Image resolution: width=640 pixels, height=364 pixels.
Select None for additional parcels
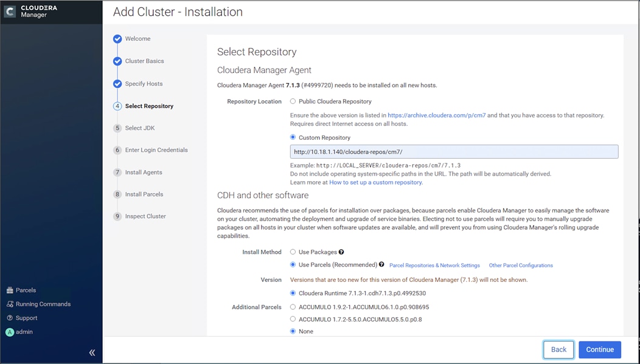point(293,331)
